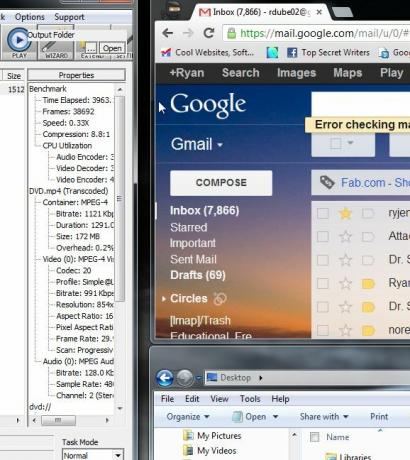Open the [Imap]/Trash label
Image resolution: width=410 pixels, height=460 pixels.
(x=200, y=321)
